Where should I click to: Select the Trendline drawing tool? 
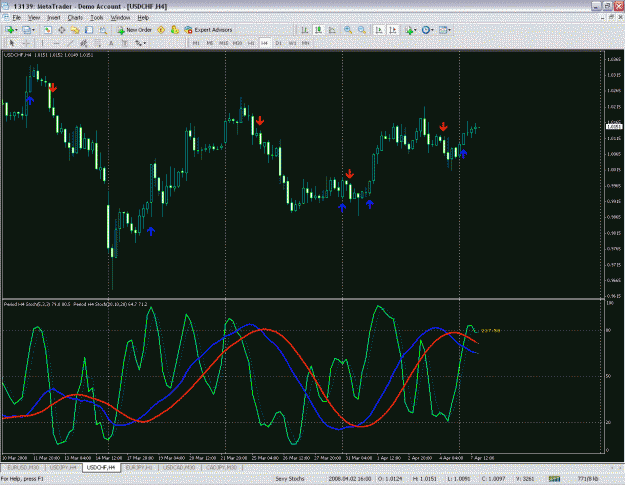pos(70,43)
